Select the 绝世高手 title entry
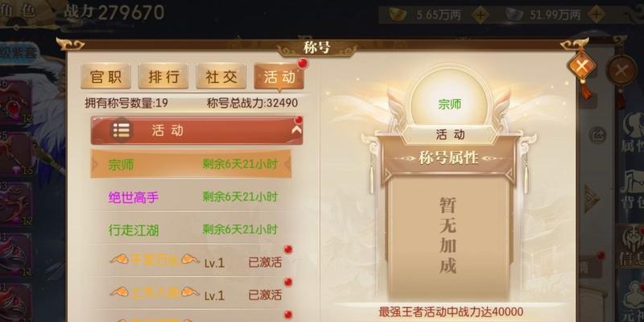This screenshot has height=322, width=644. tap(192, 197)
